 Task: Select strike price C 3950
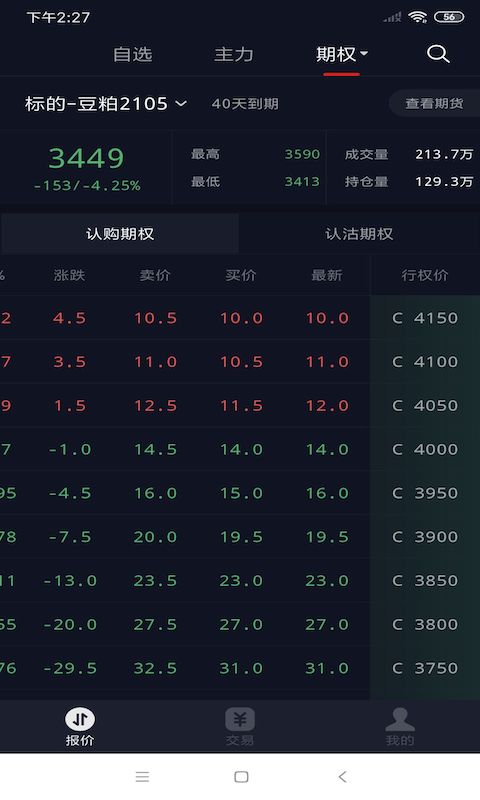[425, 493]
